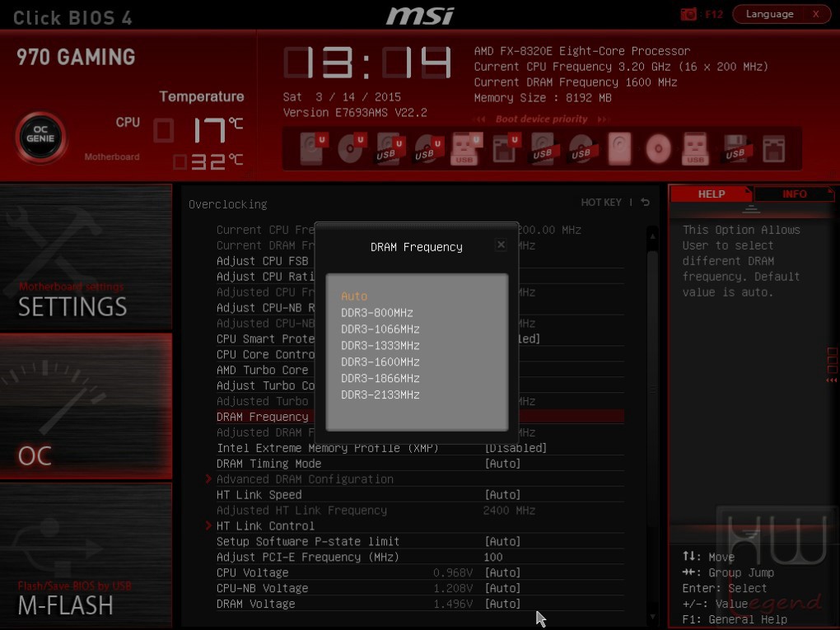840x630 pixels.
Task: Close the DRAM Frequency popup with X
Action: pos(501,245)
